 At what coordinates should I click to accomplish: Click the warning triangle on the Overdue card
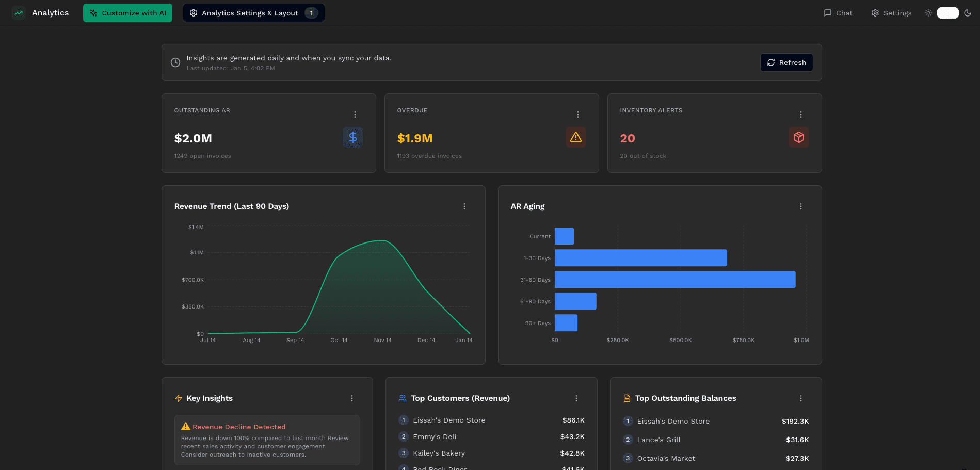coord(576,137)
